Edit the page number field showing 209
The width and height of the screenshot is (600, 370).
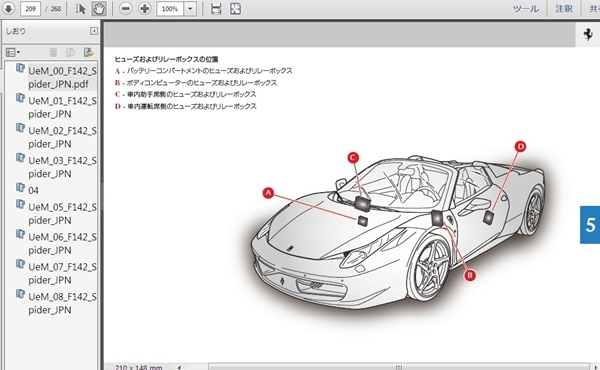pyautogui.click(x=30, y=8)
